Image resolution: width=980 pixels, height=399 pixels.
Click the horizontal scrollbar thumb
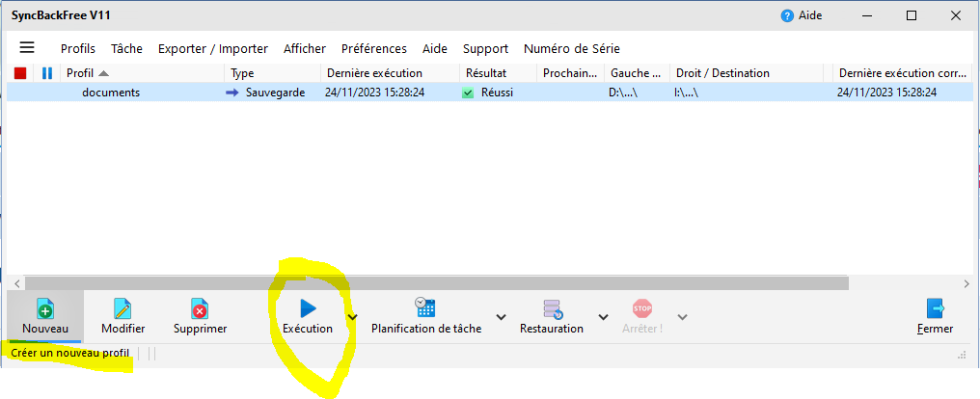tap(436, 283)
